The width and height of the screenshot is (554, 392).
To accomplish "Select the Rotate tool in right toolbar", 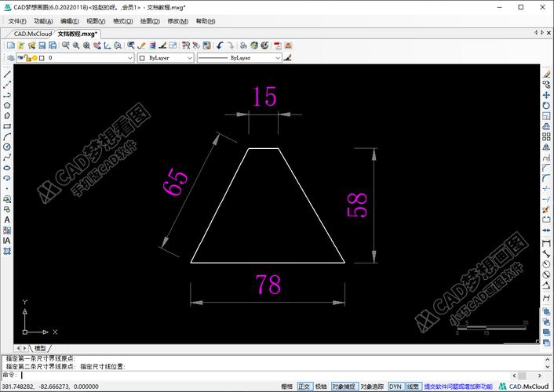I will click(546, 105).
